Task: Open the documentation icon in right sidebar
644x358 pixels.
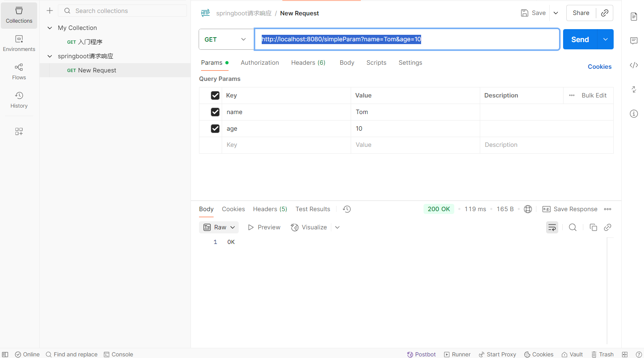Action: point(634,17)
